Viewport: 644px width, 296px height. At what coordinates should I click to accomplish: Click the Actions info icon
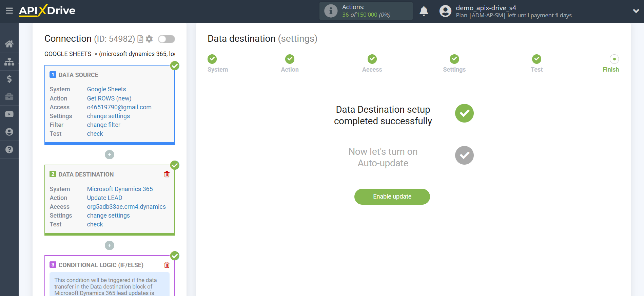[331, 11]
